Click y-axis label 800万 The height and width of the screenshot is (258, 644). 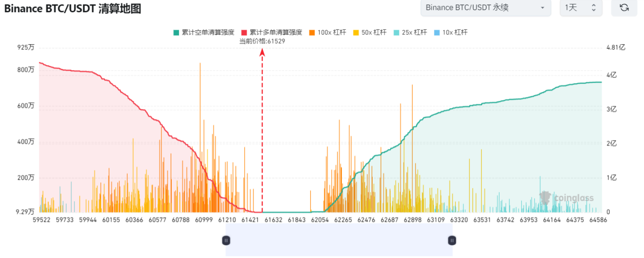click(25, 70)
